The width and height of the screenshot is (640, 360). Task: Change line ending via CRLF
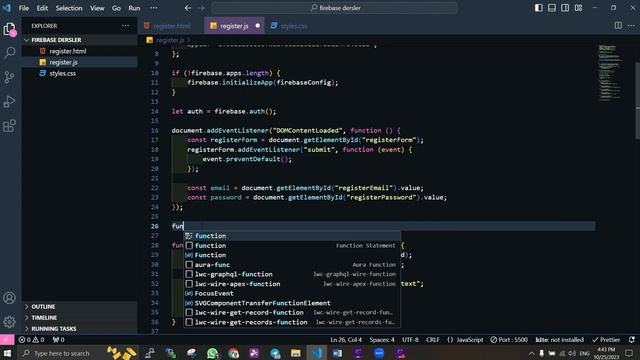[x=433, y=340]
